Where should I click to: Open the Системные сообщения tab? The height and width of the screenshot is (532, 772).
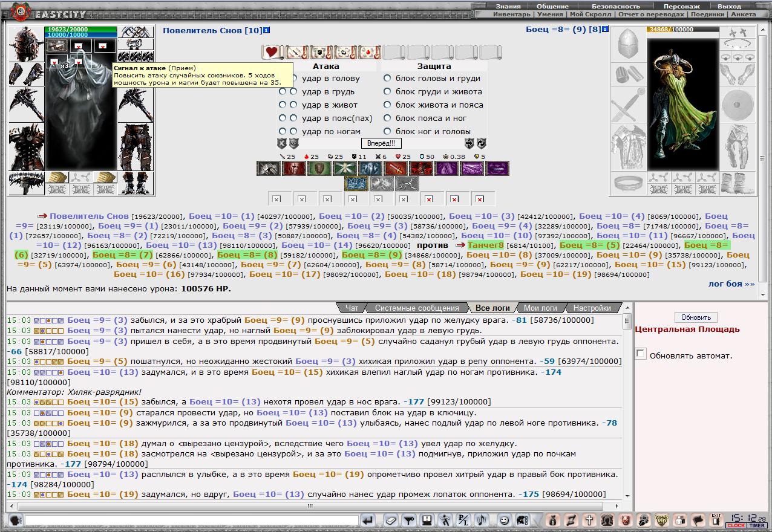pos(417,308)
